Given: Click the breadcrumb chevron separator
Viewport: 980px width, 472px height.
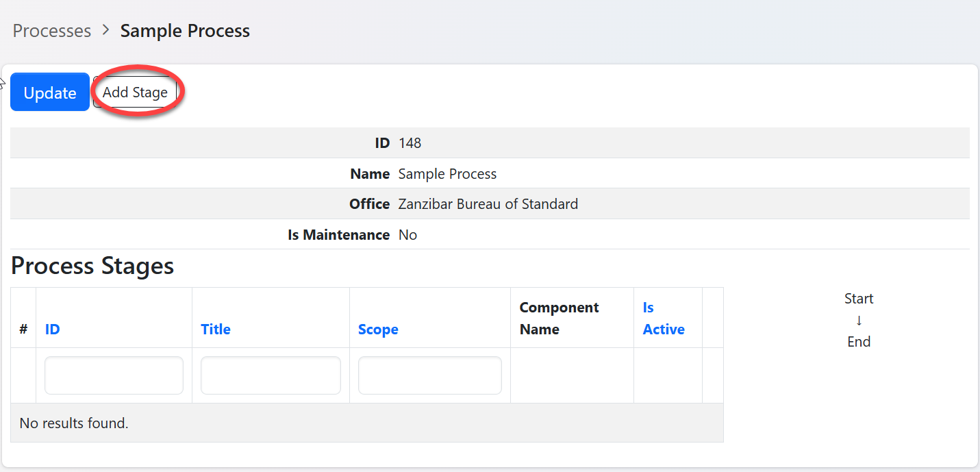Looking at the screenshot, I should 105,31.
